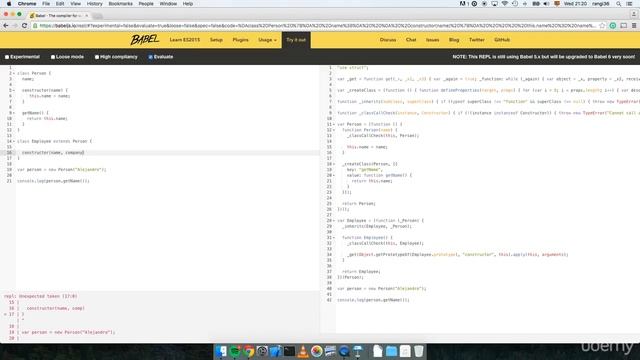
Task: Open the People menu
Action: pos(146,4)
